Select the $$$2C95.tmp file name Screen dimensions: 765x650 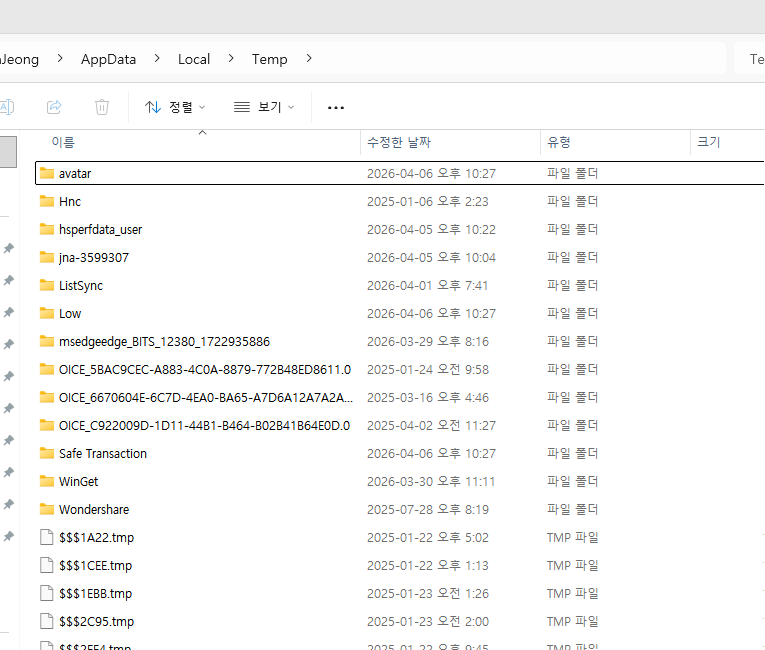click(97, 622)
